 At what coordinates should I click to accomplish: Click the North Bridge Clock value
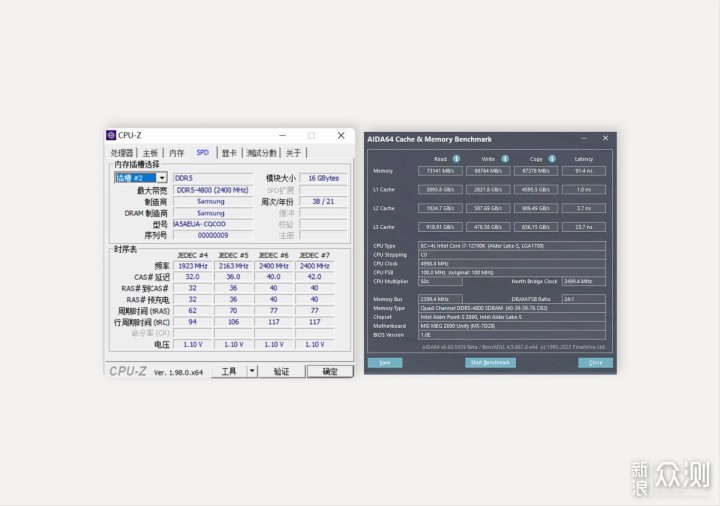pos(584,281)
